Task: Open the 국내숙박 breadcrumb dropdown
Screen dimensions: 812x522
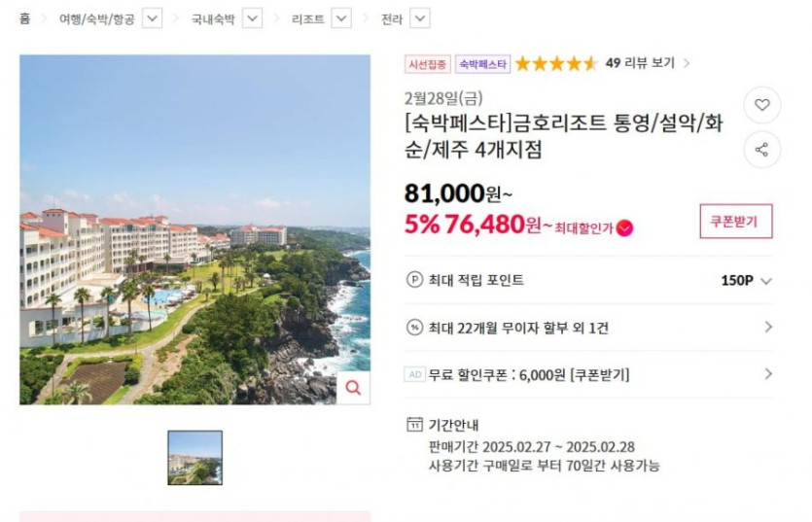Action: tap(252, 18)
